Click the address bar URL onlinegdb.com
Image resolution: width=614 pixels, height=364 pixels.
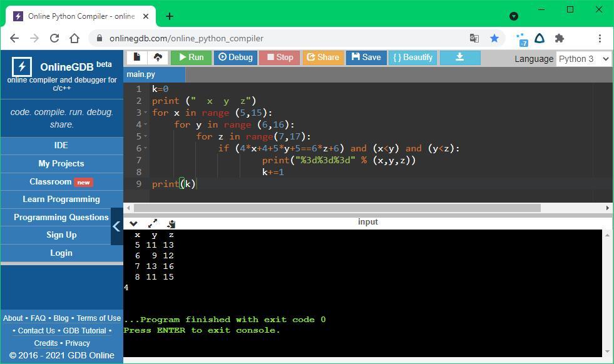click(x=187, y=38)
